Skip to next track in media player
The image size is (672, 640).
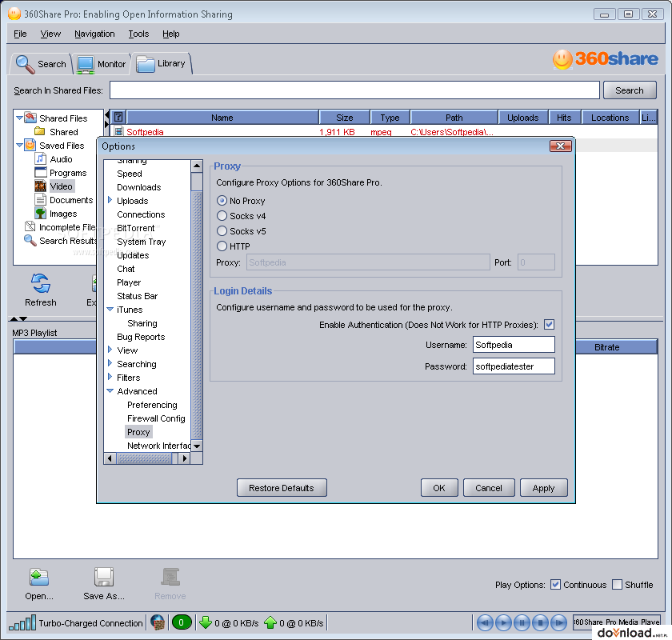(x=559, y=622)
